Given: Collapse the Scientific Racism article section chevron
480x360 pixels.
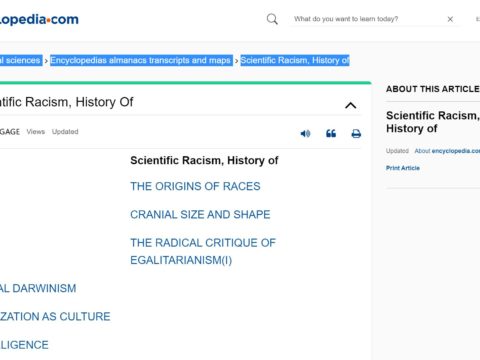Looking at the screenshot, I should (350, 106).
